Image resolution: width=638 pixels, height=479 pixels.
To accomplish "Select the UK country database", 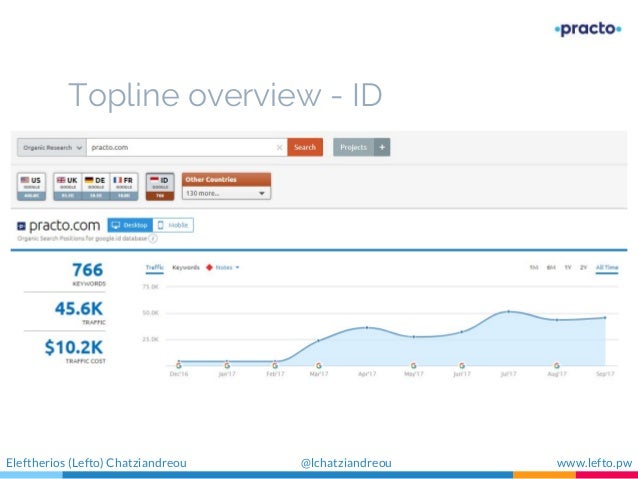I will (68, 186).
